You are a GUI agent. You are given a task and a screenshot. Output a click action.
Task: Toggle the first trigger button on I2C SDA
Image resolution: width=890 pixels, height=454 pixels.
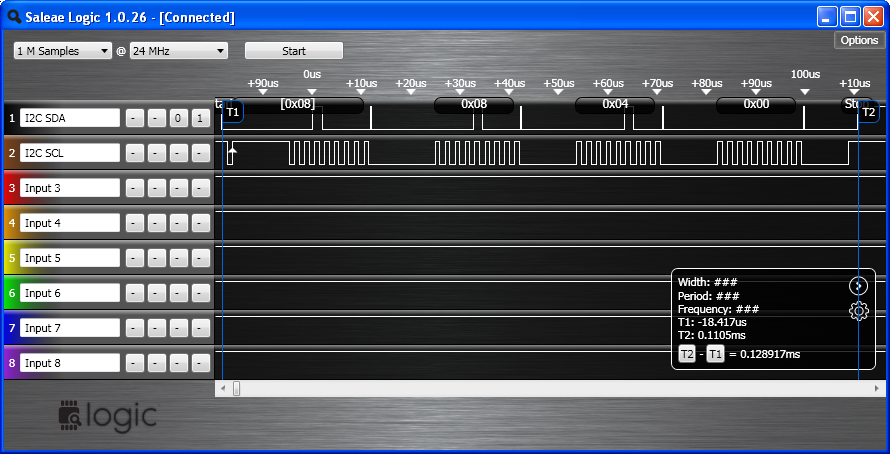pyautogui.click(x=135, y=119)
